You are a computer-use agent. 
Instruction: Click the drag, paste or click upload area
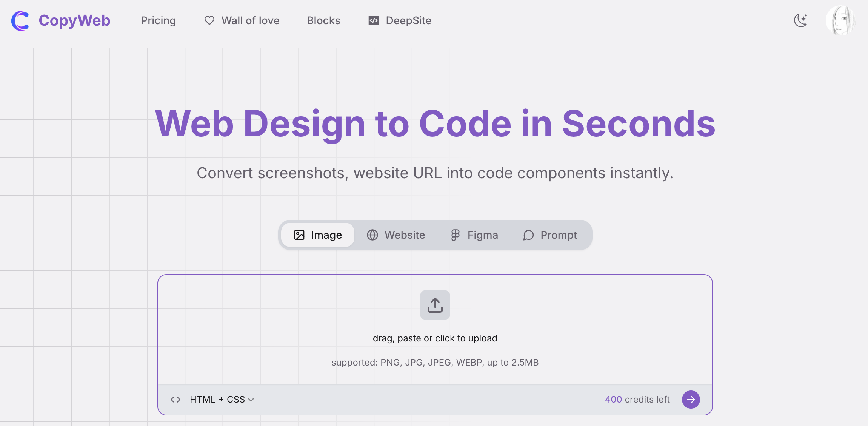coord(435,338)
